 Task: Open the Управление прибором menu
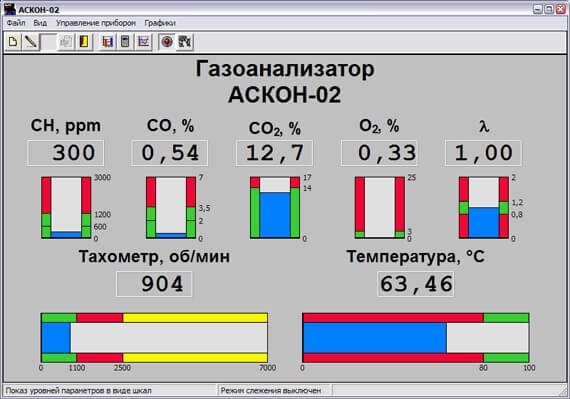[x=96, y=23]
